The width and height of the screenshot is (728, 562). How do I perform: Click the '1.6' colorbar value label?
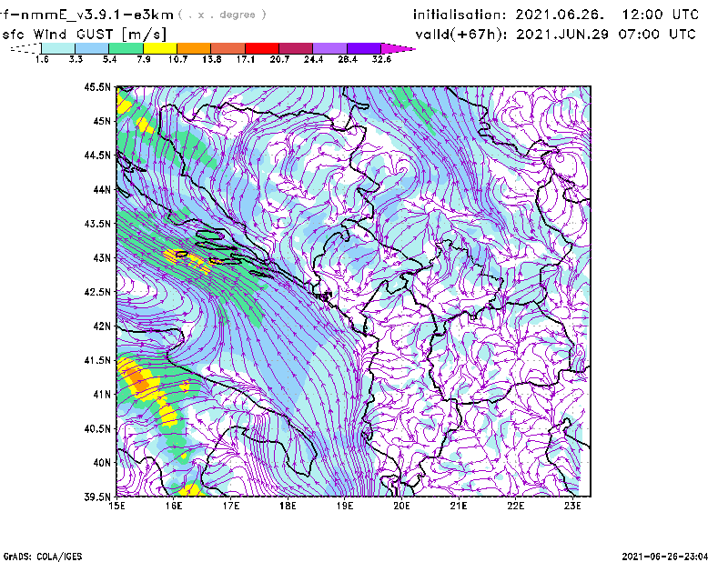click(x=42, y=59)
